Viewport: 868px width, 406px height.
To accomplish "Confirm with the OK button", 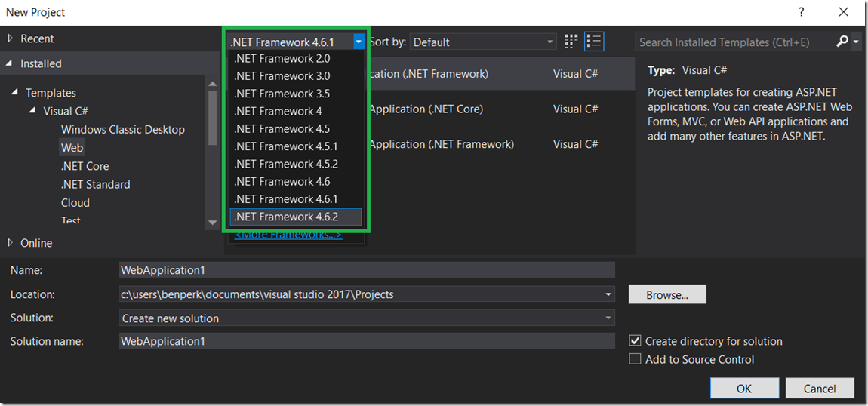I will click(744, 389).
